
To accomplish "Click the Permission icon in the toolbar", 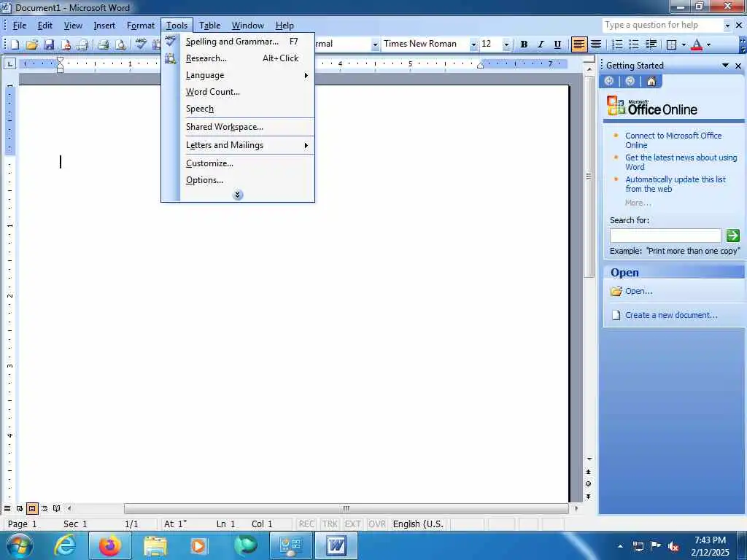I will (66, 44).
